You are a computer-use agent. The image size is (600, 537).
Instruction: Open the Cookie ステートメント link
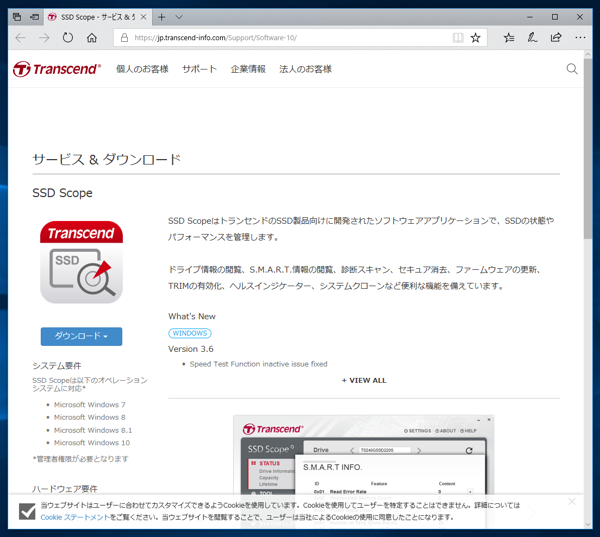75,517
